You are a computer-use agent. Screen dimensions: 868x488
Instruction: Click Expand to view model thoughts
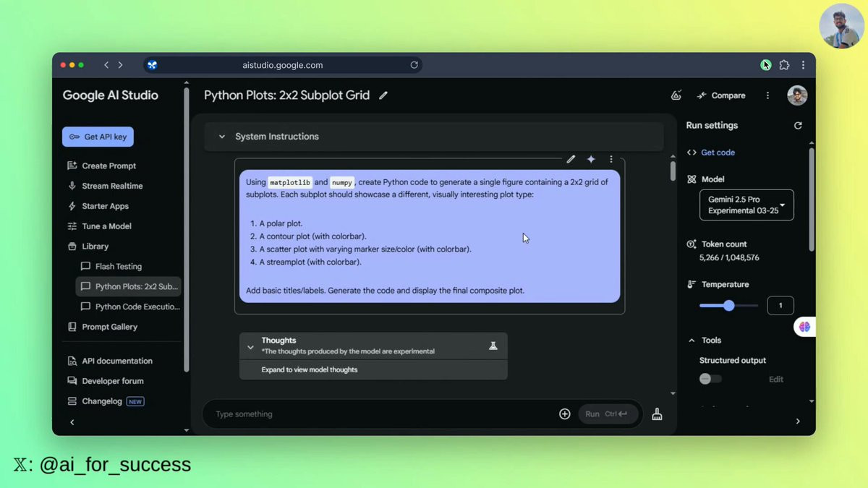pos(310,369)
